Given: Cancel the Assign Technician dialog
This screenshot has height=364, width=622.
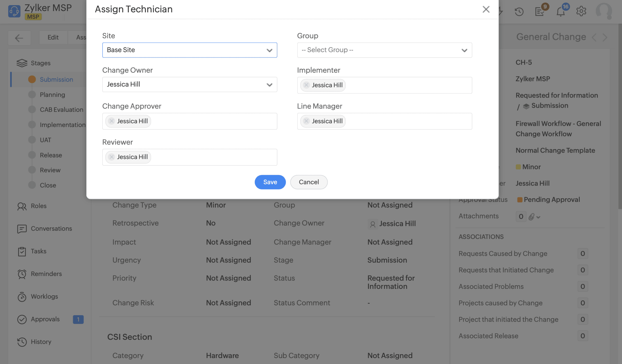Looking at the screenshot, I should pos(309,182).
